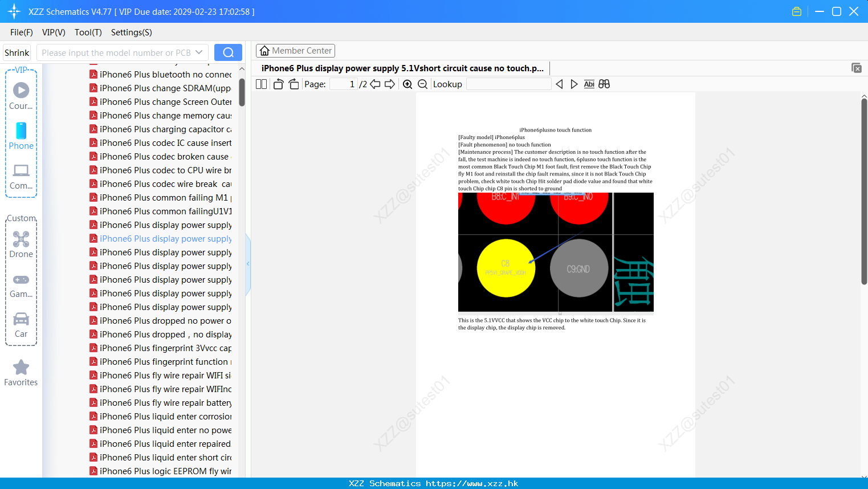Screen dimensions: 868x489
Task: Click the yellow C8 pad in schematic image
Action: click(x=506, y=268)
